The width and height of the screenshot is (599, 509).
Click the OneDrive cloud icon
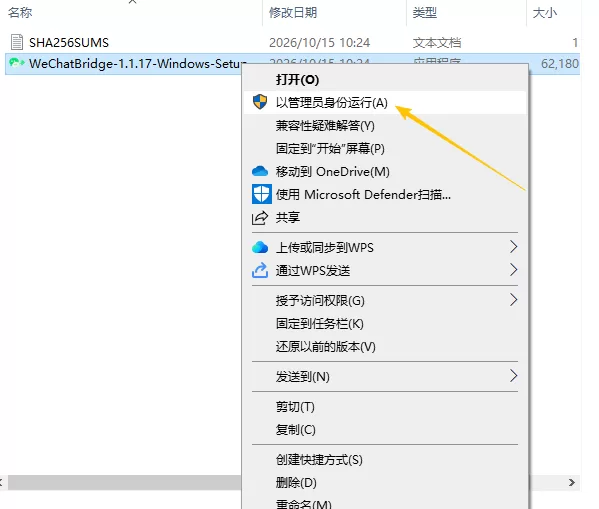(x=260, y=171)
